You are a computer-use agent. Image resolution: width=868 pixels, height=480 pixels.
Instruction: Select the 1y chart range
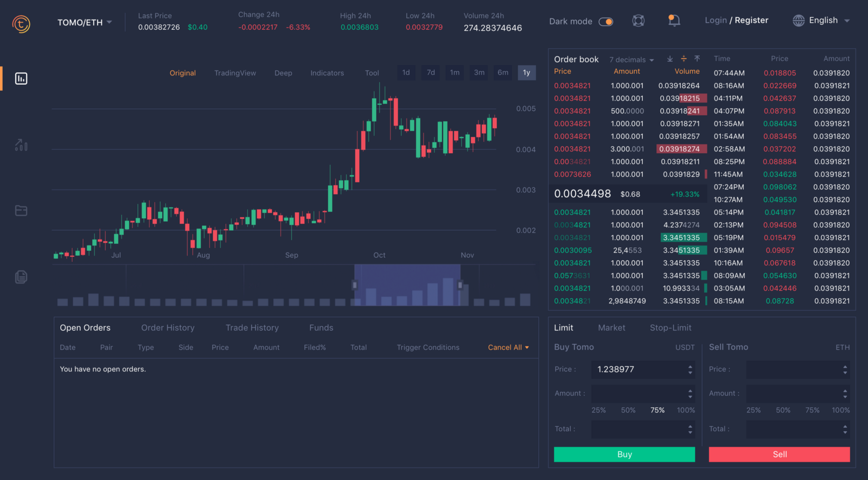(x=527, y=73)
